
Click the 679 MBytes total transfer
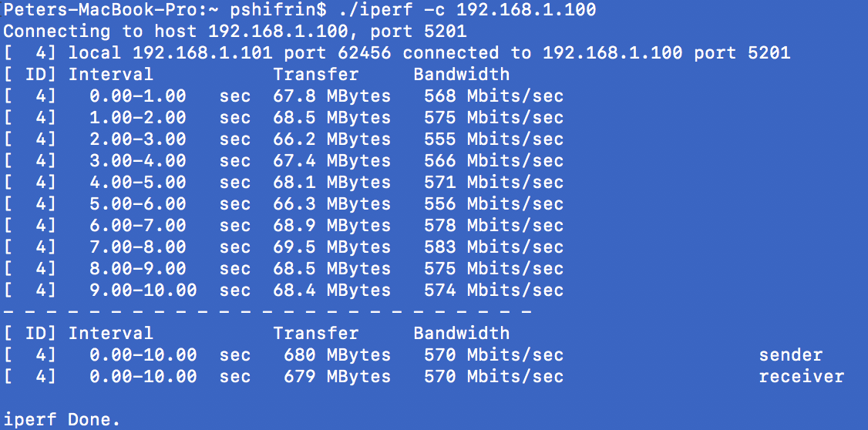[x=338, y=377]
